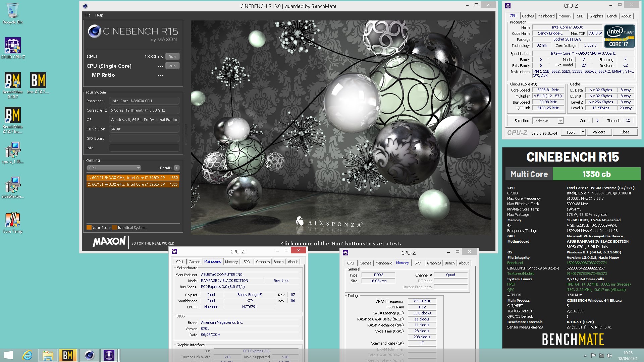
Task: Open the File menu in Cinebench
Action: coord(88,15)
